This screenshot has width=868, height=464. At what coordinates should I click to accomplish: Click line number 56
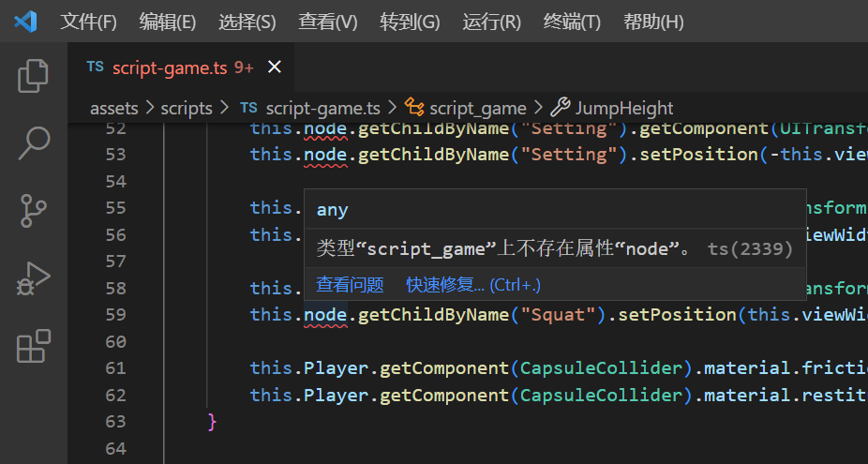point(115,234)
